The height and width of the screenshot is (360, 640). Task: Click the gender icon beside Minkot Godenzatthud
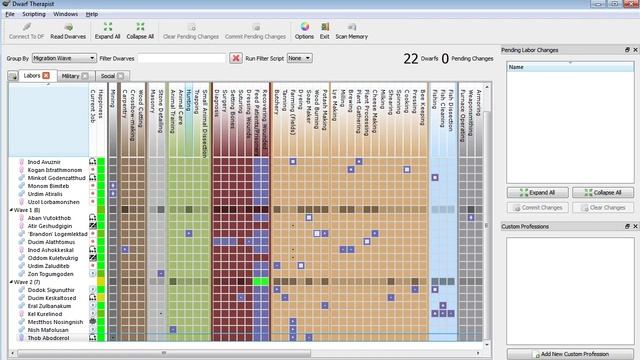(x=22, y=178)
